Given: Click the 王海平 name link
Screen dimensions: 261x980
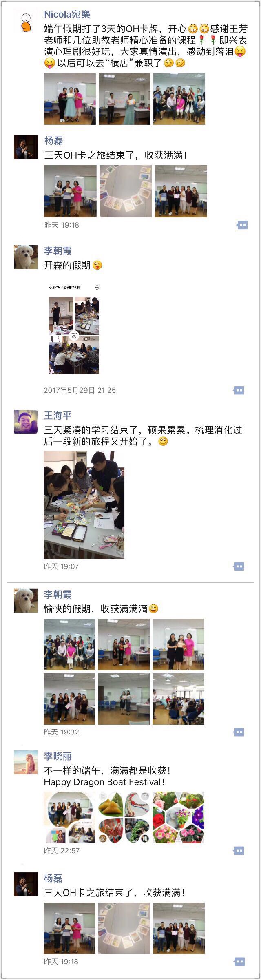Looking at the screenshot, I should click(58, 416).
